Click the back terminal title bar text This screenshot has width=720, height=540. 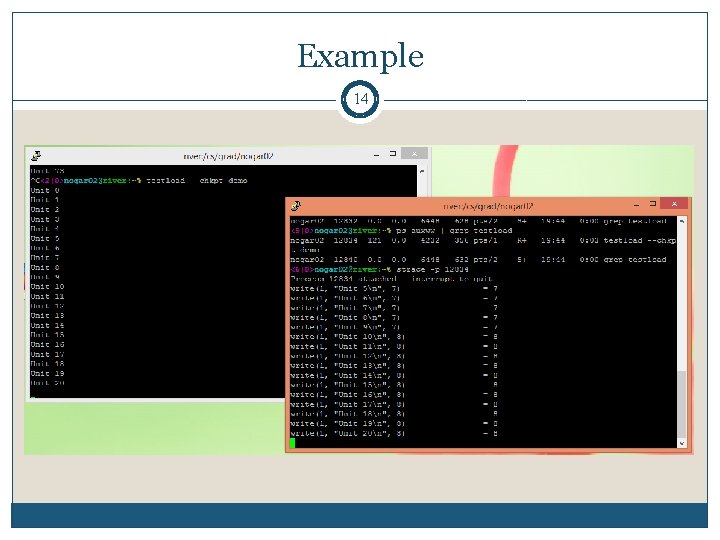pyautogui.click(x=228, y=156)
